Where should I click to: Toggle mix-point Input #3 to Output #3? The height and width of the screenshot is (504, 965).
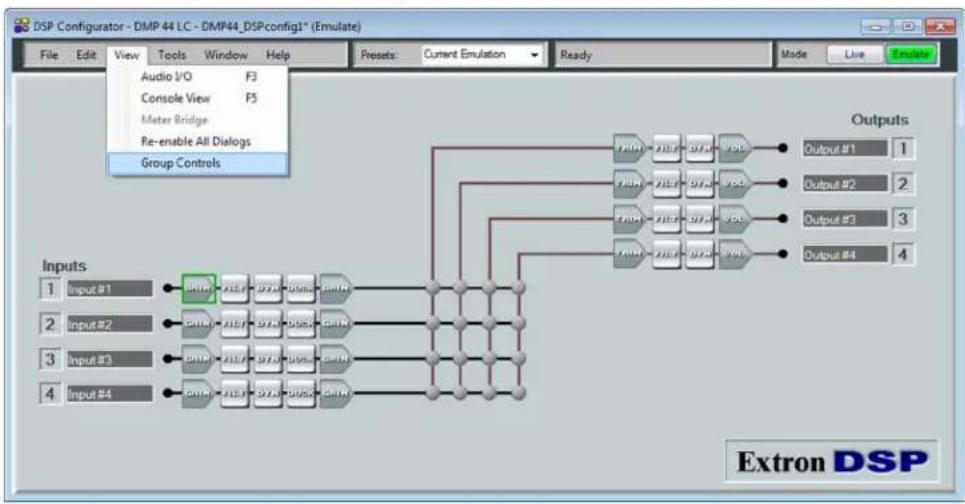tap(489, 358)
